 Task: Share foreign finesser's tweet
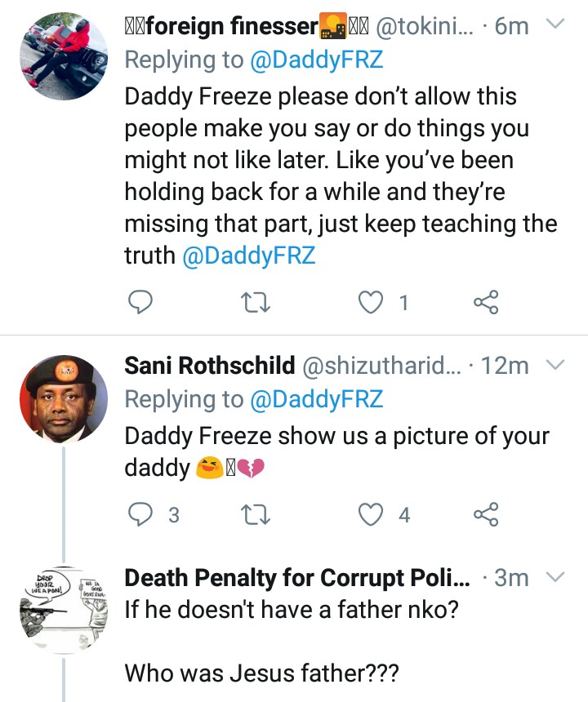tap(485, 303)
